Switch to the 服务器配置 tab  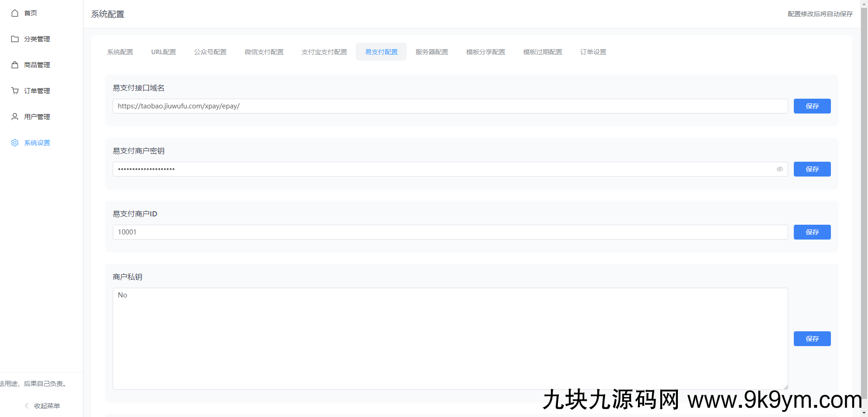pos(431,52)
